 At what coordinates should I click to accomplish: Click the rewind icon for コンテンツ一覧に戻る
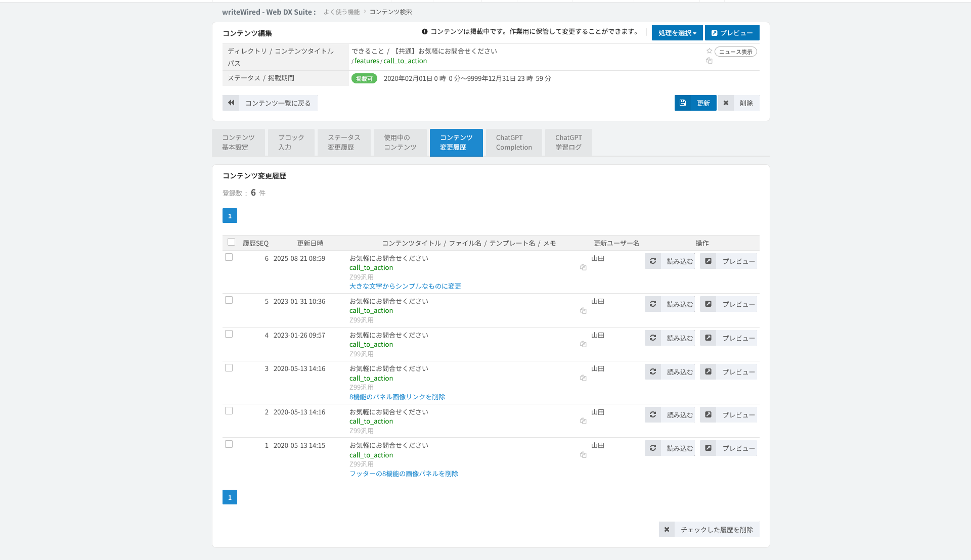[231, 103]
